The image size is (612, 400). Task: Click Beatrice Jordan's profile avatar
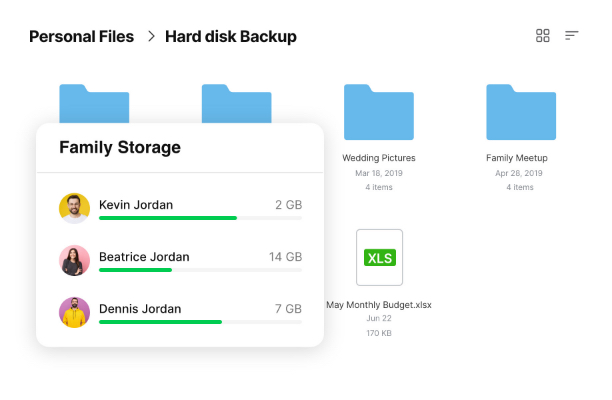click(75, 260)
